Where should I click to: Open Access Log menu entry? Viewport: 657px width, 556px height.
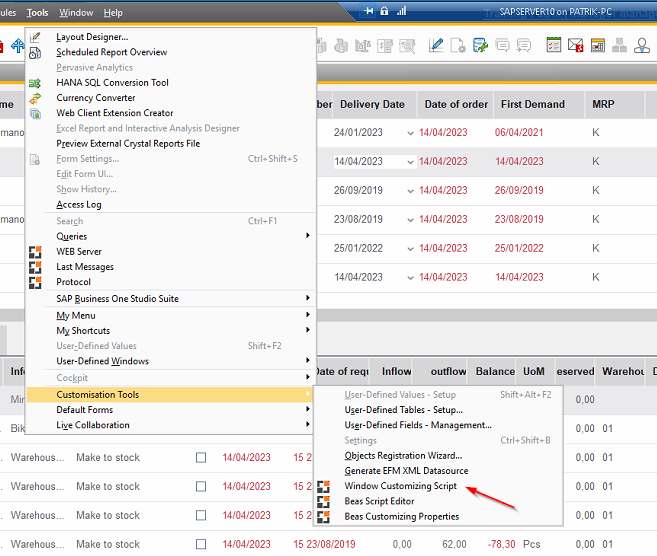(79, 204)
